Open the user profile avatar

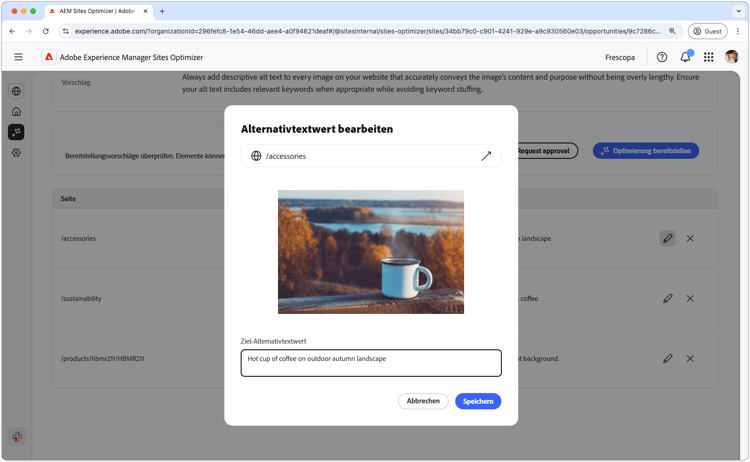731,57
